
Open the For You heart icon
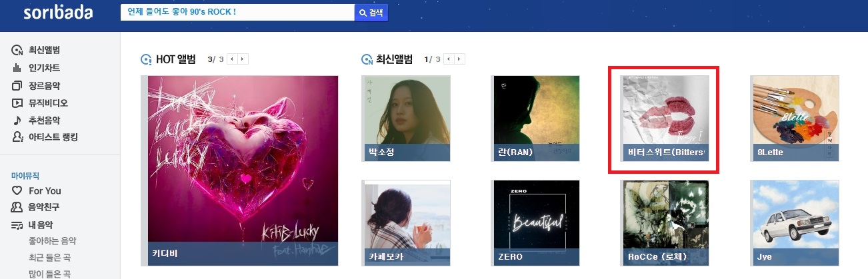[x=17, y=190]
